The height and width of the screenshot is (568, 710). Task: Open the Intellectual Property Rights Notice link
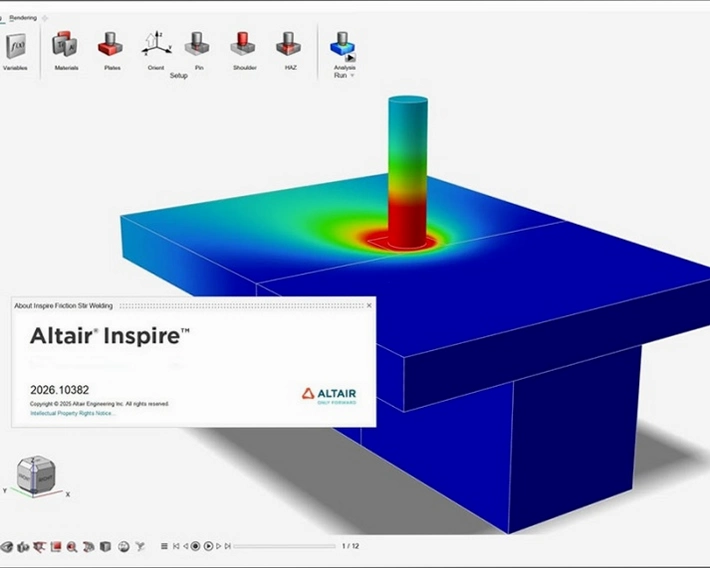pos(72,413)
